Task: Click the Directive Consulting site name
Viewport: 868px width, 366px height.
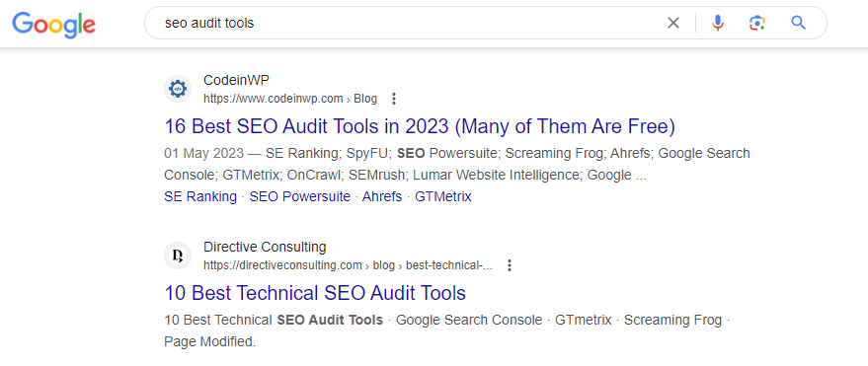Action: [265, 247]
